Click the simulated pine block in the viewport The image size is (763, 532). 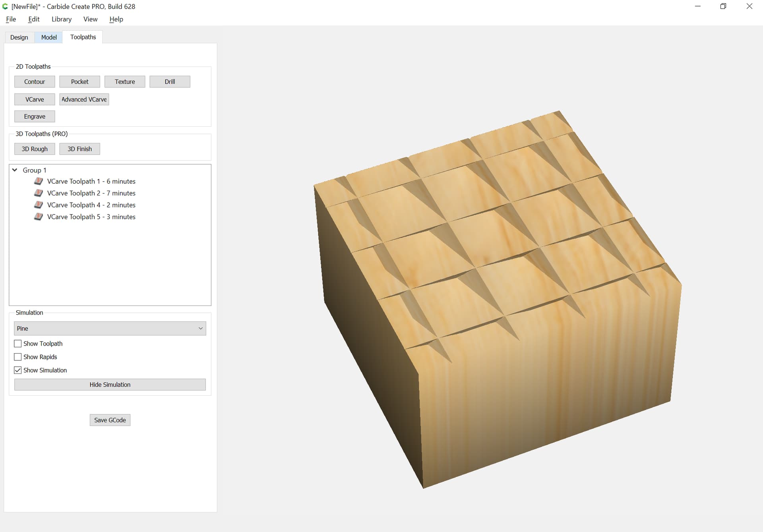tap(497, 298)
